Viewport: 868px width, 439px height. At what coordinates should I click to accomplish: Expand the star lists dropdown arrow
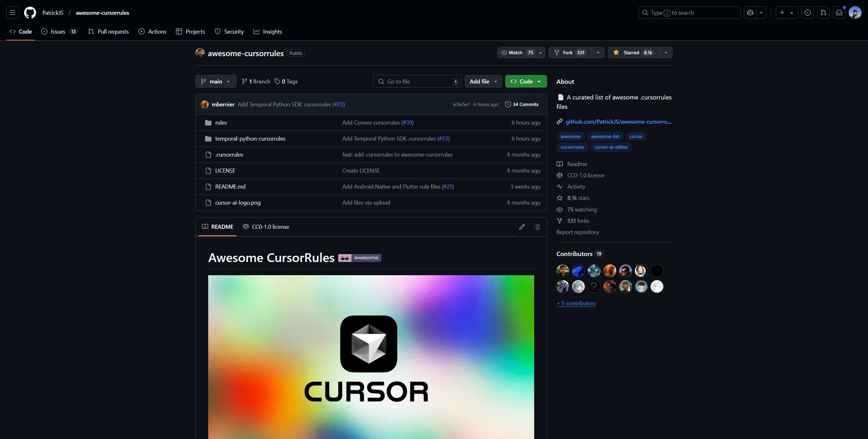(666, 52)
